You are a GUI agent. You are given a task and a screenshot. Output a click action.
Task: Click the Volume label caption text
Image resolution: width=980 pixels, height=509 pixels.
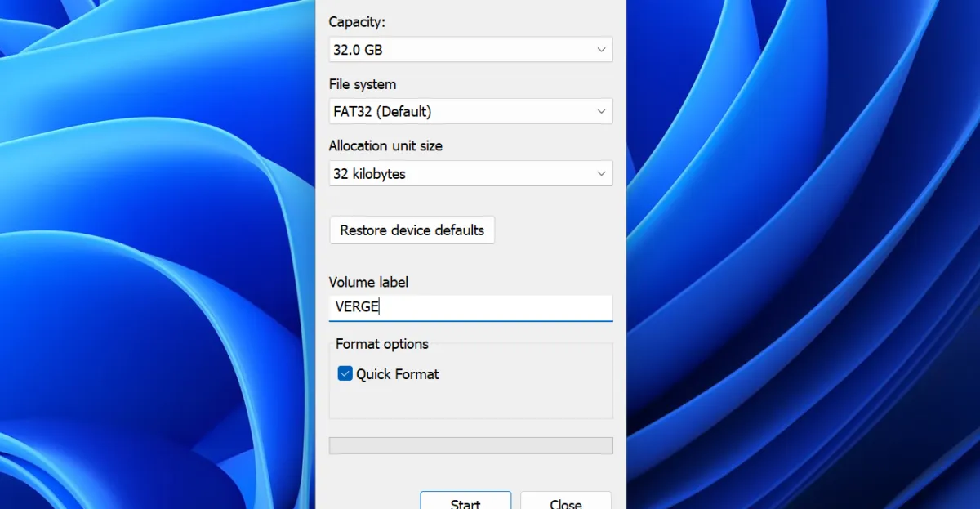[x=368, y=282]
